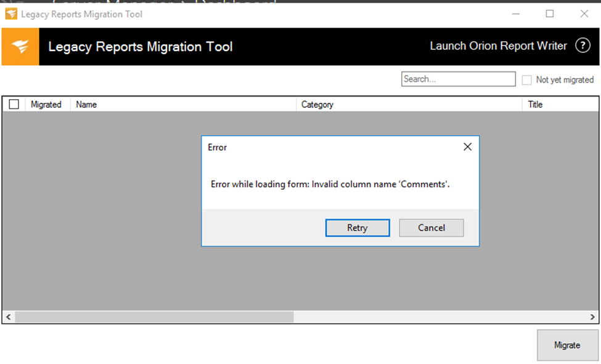Screen dimensions: 601x364
Task: Click the horizontal scrollbar right arrow
Action: click(592, 317)
